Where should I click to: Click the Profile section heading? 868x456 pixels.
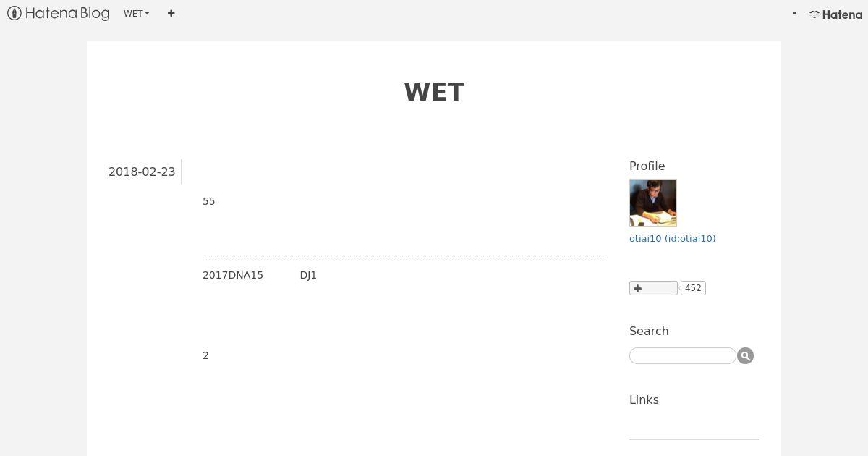(647, 166)
